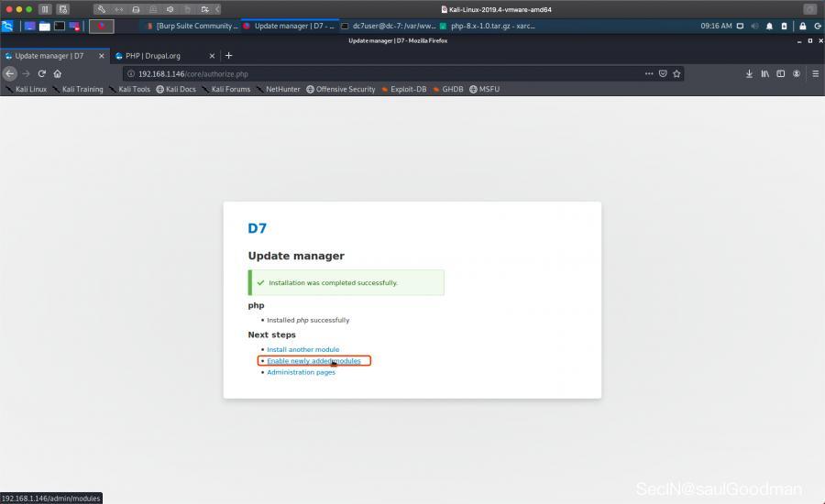Expand page actions three-dots menu
Screen dimensions: 825x504
coord(649,73)
